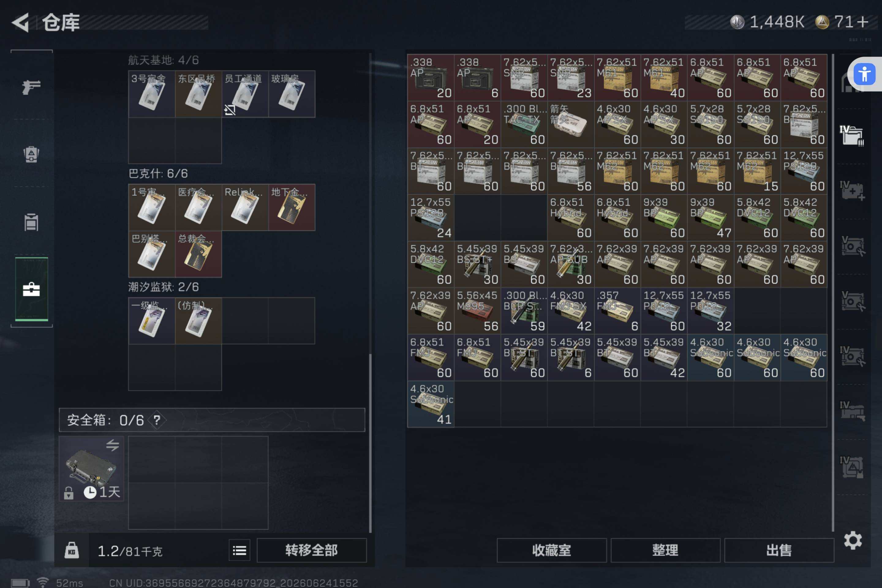Click the list view icon near 转移全部

[239, 550]
